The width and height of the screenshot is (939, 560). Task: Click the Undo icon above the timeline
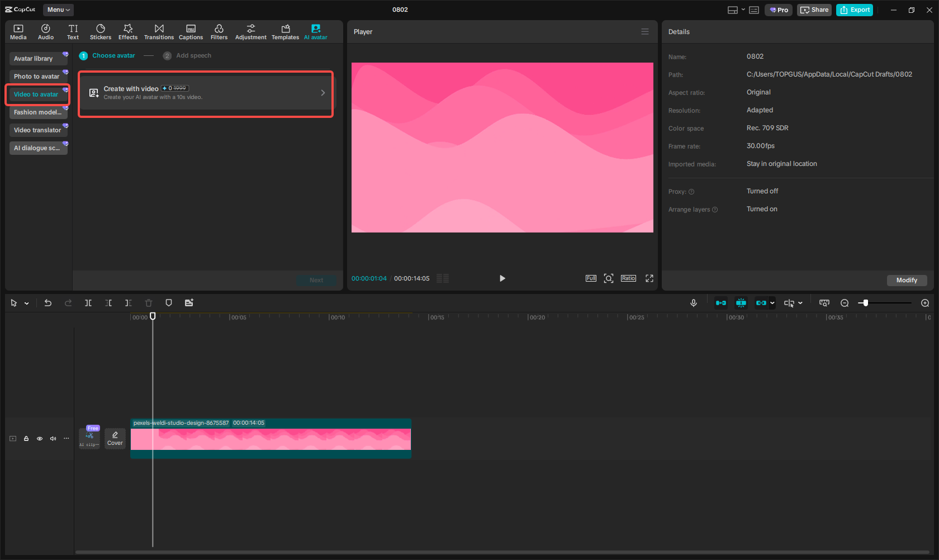point(48,302)
